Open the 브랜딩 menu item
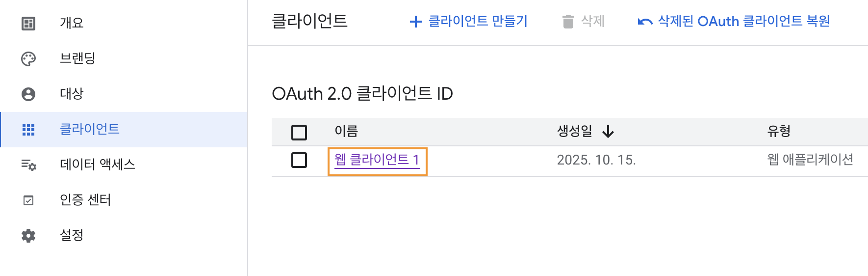The image size is (868, 276). click(x=77, y=58)
